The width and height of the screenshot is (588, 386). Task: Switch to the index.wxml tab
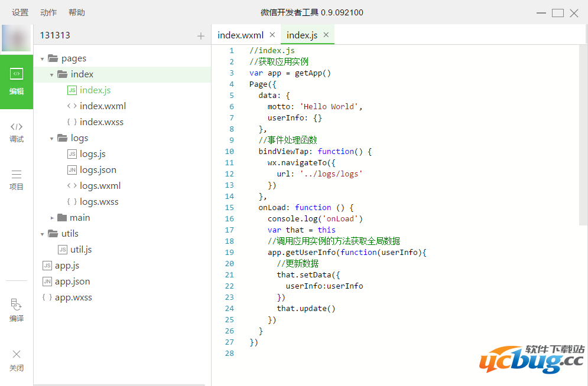coord(240,35)
